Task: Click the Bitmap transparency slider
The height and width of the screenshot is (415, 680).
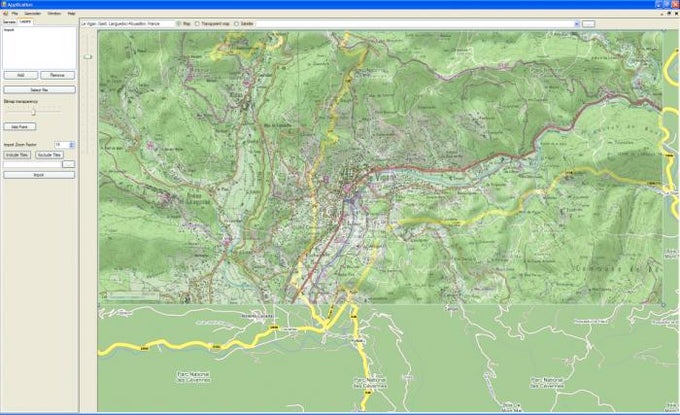Action: pyautogui.click(x=33, y=111)
